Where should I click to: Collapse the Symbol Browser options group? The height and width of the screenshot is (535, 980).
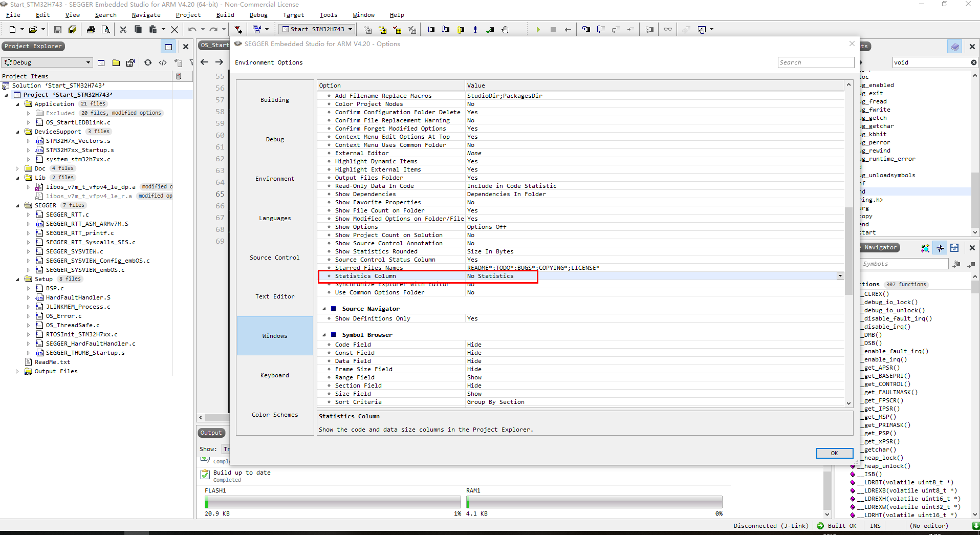324,335
